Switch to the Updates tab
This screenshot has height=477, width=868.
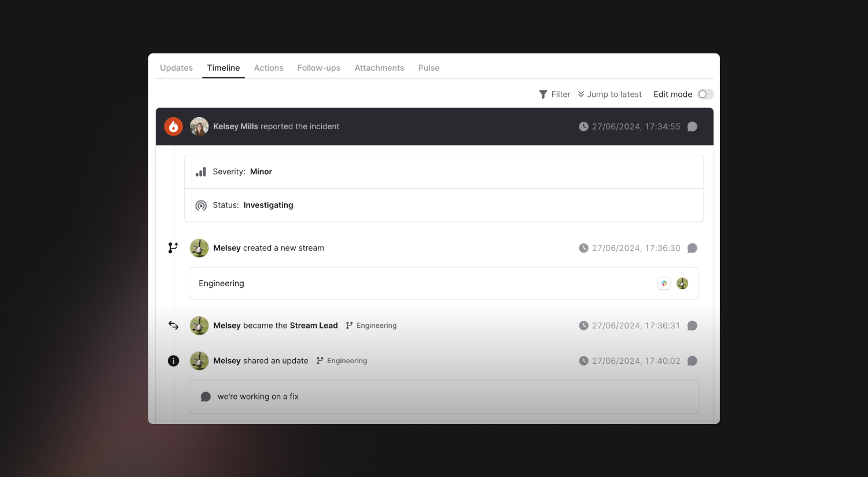176,68
